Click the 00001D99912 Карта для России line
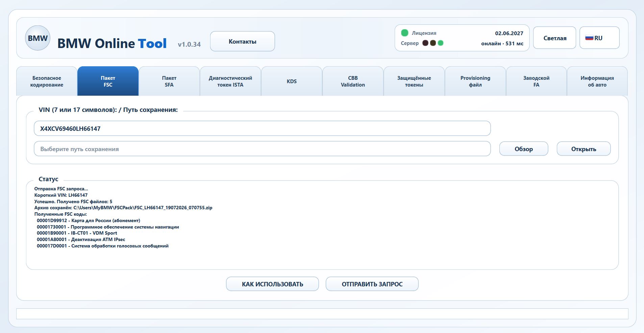 [x=89, y=220]
